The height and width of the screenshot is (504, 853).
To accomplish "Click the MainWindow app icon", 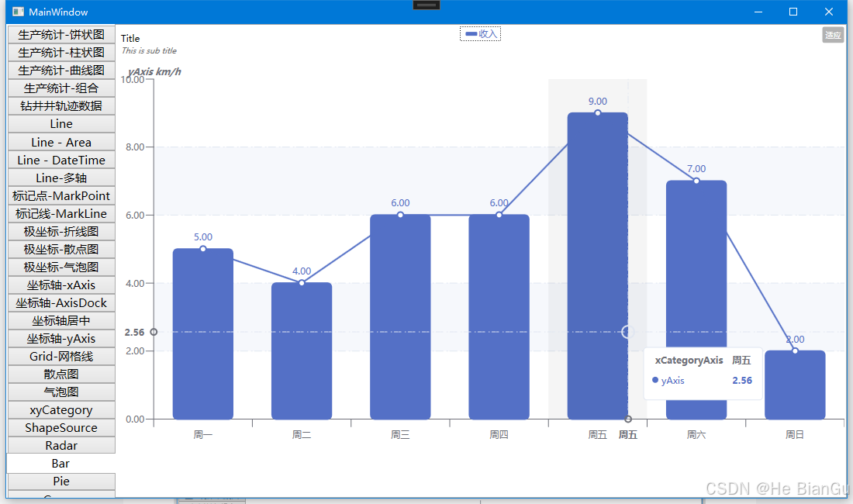I will tap(19, 12).
